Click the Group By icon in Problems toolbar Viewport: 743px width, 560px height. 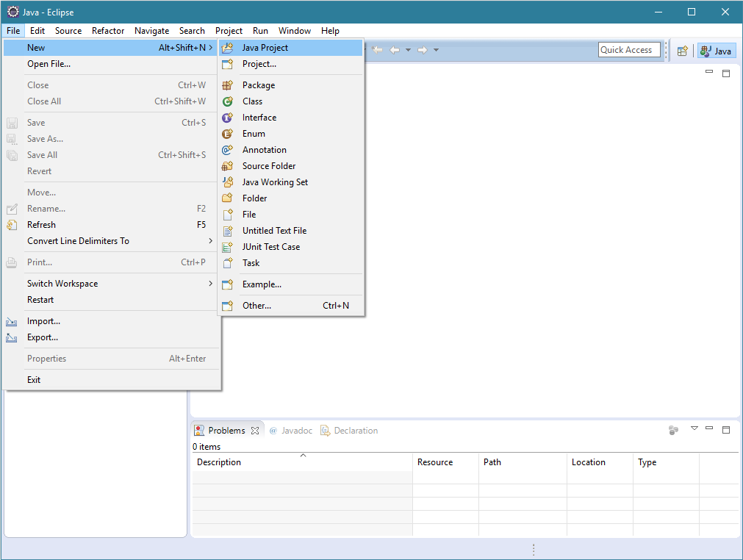(674, 430)
